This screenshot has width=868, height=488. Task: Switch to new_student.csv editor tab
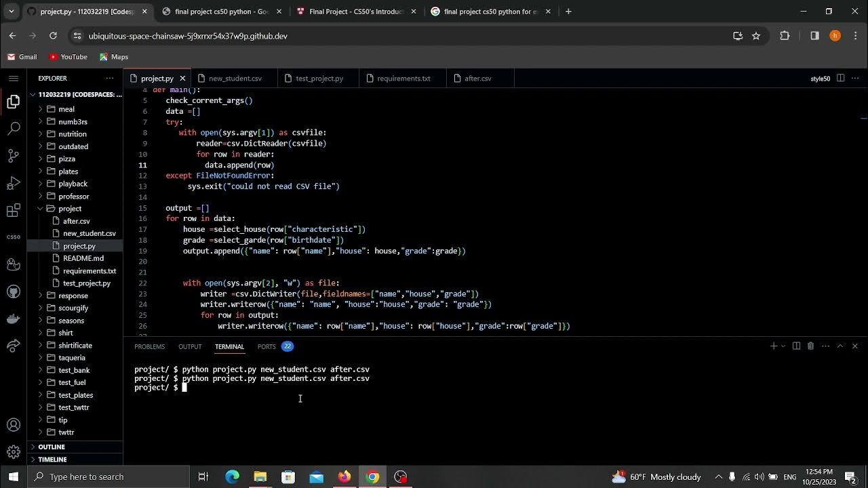tap(235, 79)
